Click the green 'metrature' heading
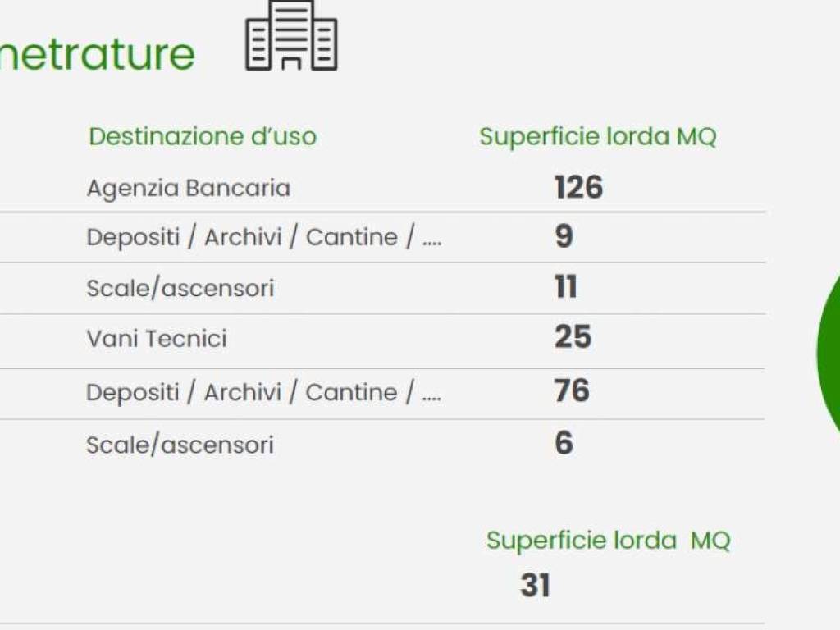The width and height of the screenshot is (840, 630). point(97,53)
